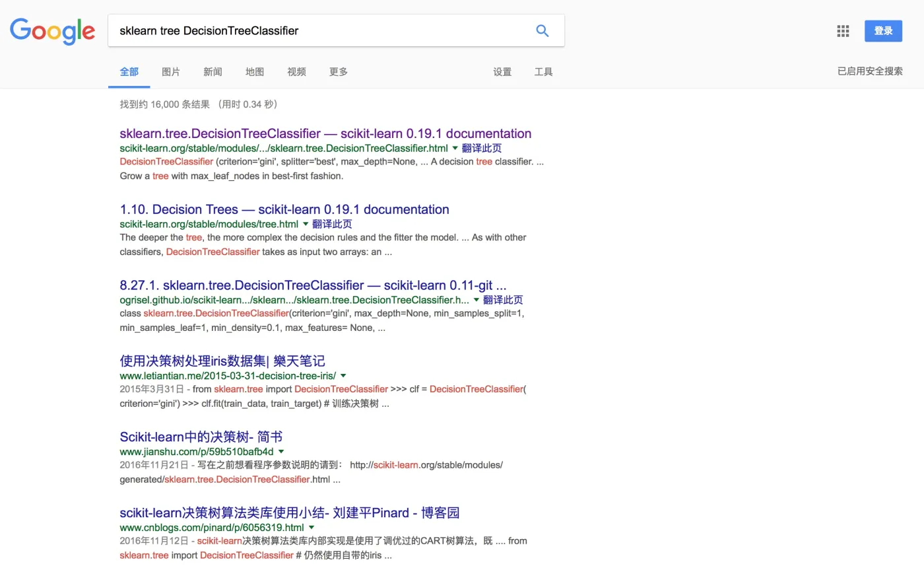Open sklearn.tree.DecisionTreeClassifier 0.19.1 documentation result
Image resolution: width=924 pixels, height=578 pixels.
pos(325,133)
